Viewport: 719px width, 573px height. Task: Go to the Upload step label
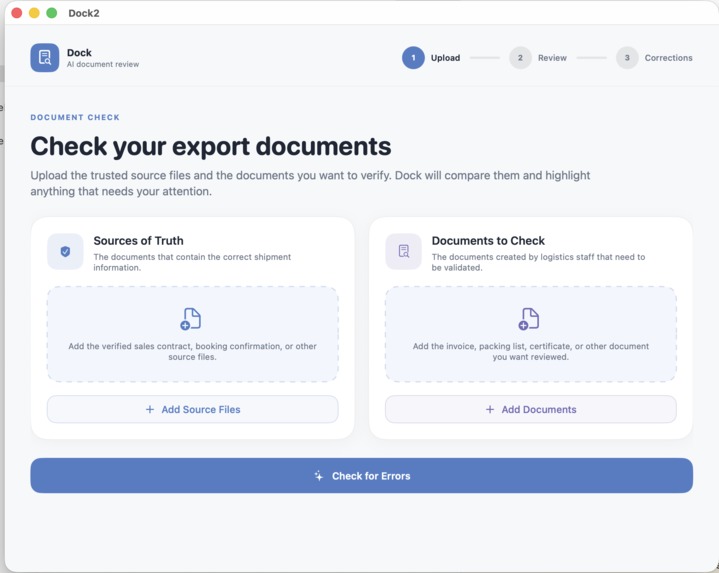tap(445, 58)
